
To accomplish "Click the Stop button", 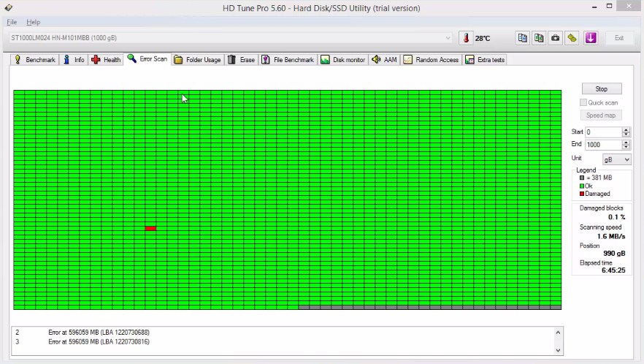I will point(602,89).
